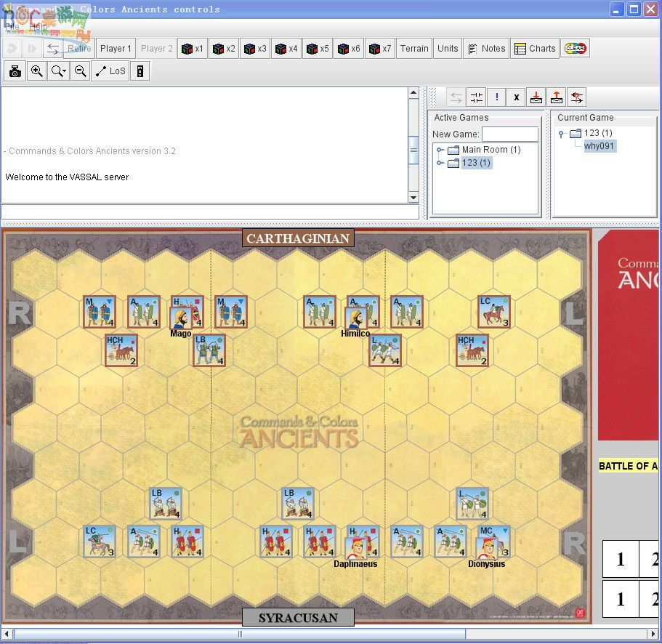Expand the 123 (1) node in Active Games
Viewport: 662px width, 644px height.
coord(440,163)
